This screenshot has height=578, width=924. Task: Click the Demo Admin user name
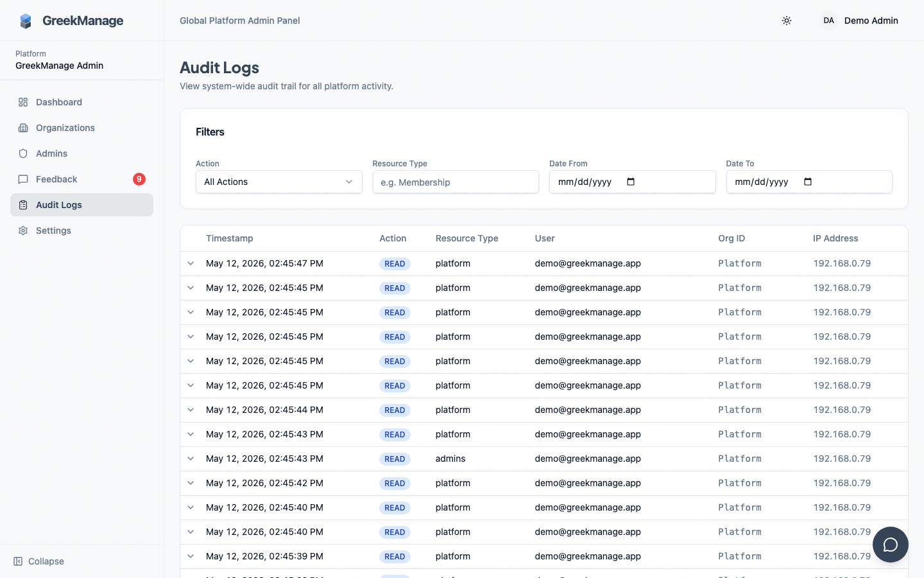click(x=871, y=21)
